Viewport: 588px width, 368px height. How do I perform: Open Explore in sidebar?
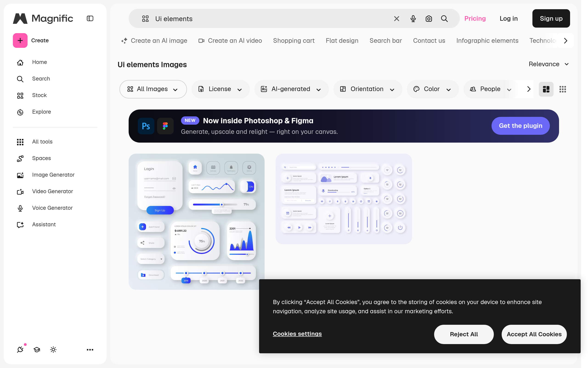pos(34,112)
